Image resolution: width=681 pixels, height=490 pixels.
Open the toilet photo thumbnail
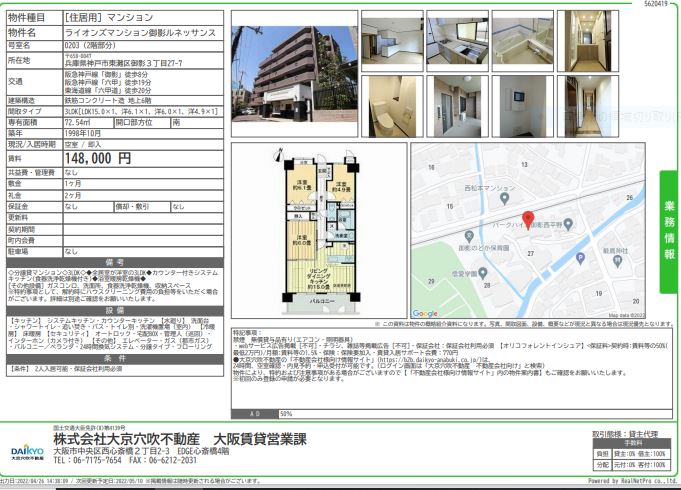click(392, 106)
